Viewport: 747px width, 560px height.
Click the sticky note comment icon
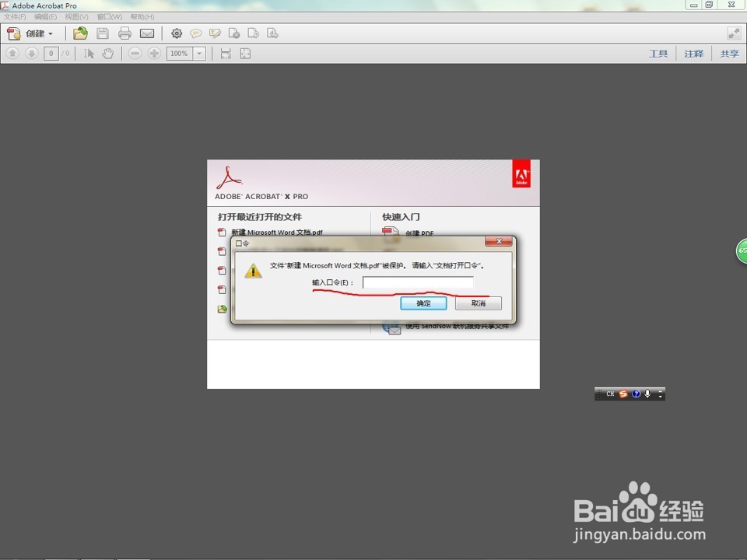tap(195, 33)
